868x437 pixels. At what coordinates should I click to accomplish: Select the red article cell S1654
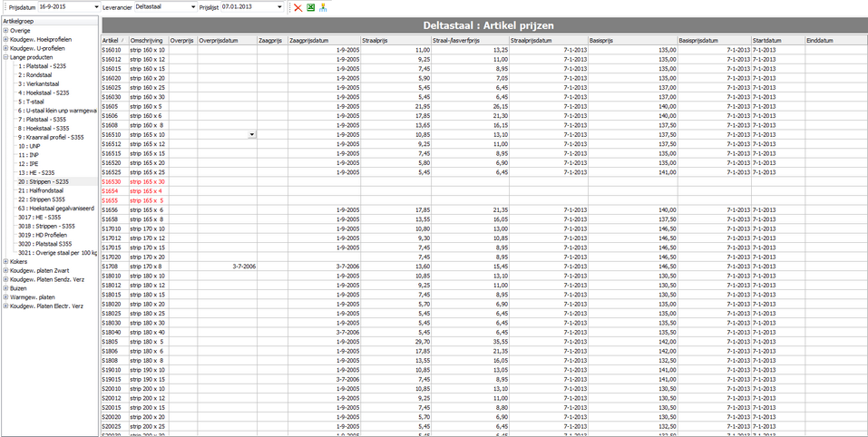(114, 190)
